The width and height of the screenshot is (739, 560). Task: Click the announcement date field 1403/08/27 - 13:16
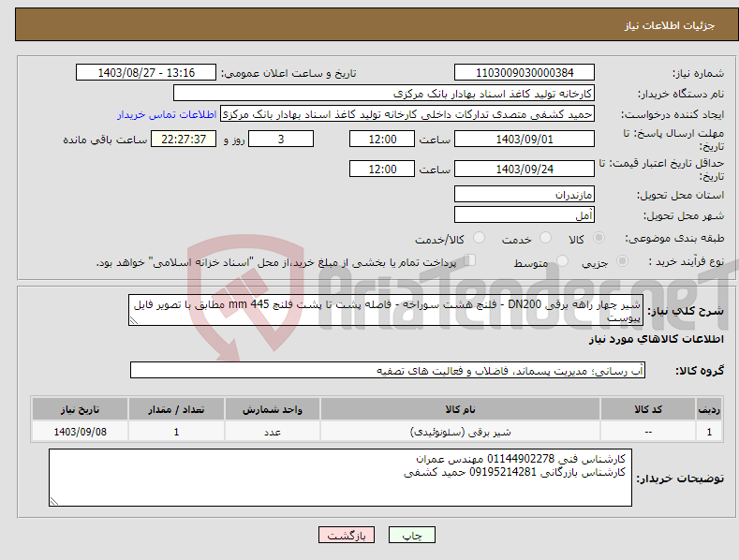point(145,73)
